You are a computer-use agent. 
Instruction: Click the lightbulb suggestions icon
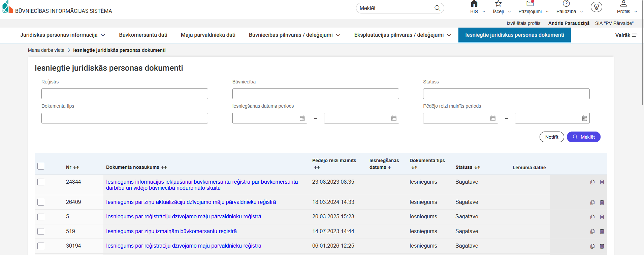coord(596,7)
